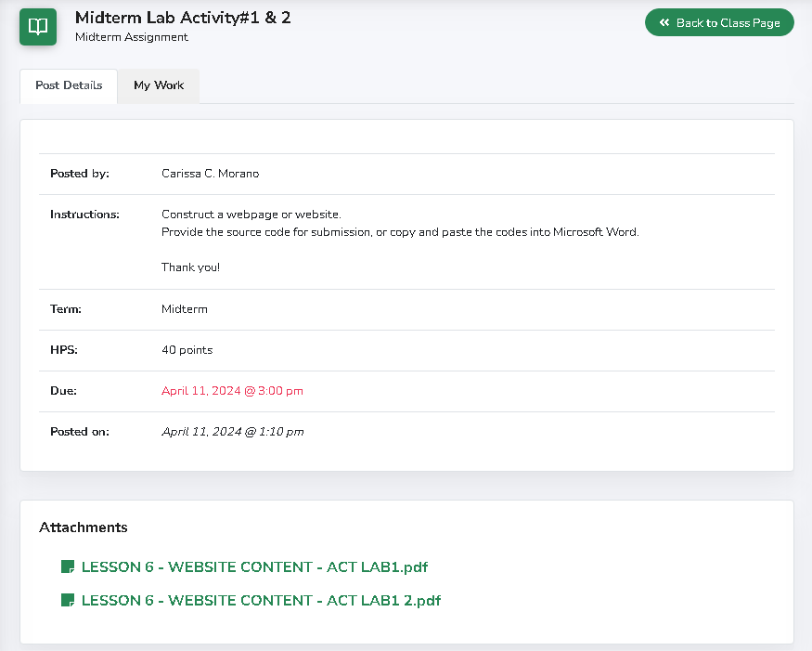Click the 40 points HPS value
Image resolution: width=812 pixels, height=651 pixels.
coord(187,350)
